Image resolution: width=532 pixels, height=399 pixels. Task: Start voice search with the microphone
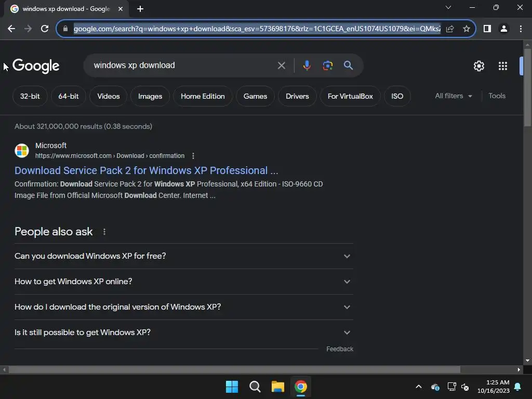pyautogui.click(x=307, y=65)
